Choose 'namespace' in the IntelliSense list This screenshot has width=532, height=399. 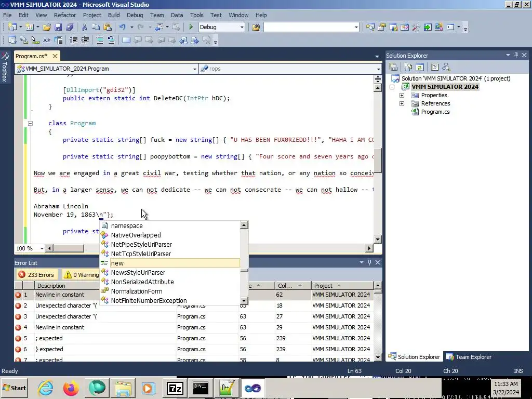pos(170,225)
